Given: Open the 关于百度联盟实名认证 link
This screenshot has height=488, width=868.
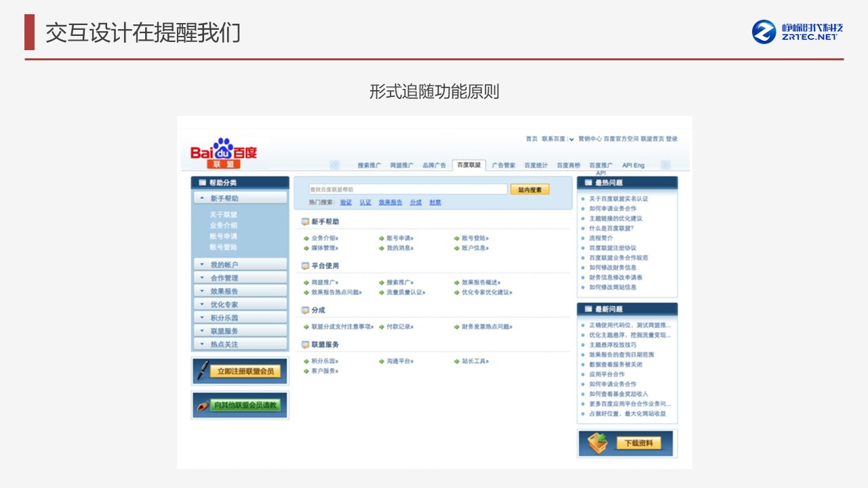Looking at the screenshot, I should (x=618, y=199).
